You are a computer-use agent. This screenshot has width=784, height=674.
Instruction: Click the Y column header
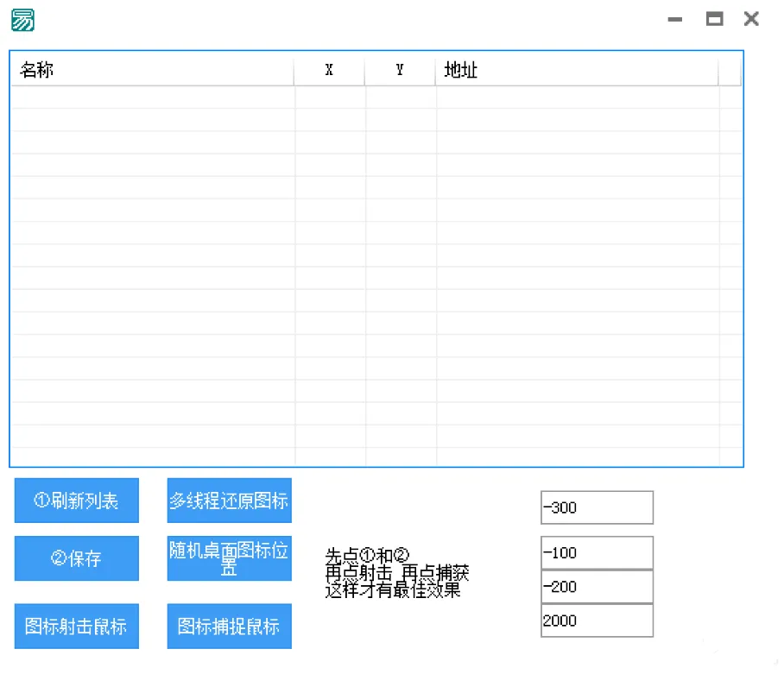click(399, 71)
